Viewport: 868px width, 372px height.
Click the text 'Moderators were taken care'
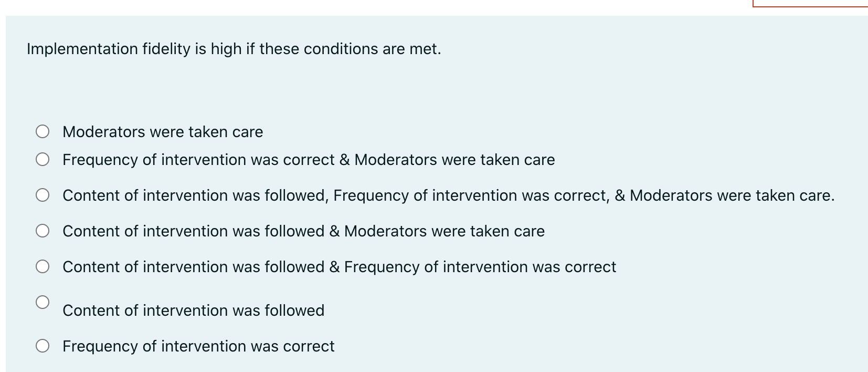(x=163, y=132)
